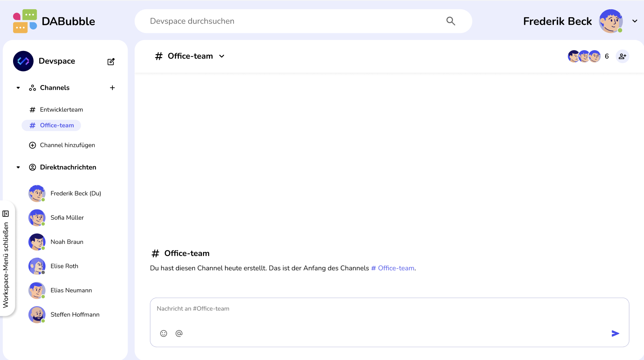Image resolution: width=644 pixels, height=360 pixels.
Task: Select the Entwicklerteam channel
Action: pyautogui.click(x=61, y=109)
